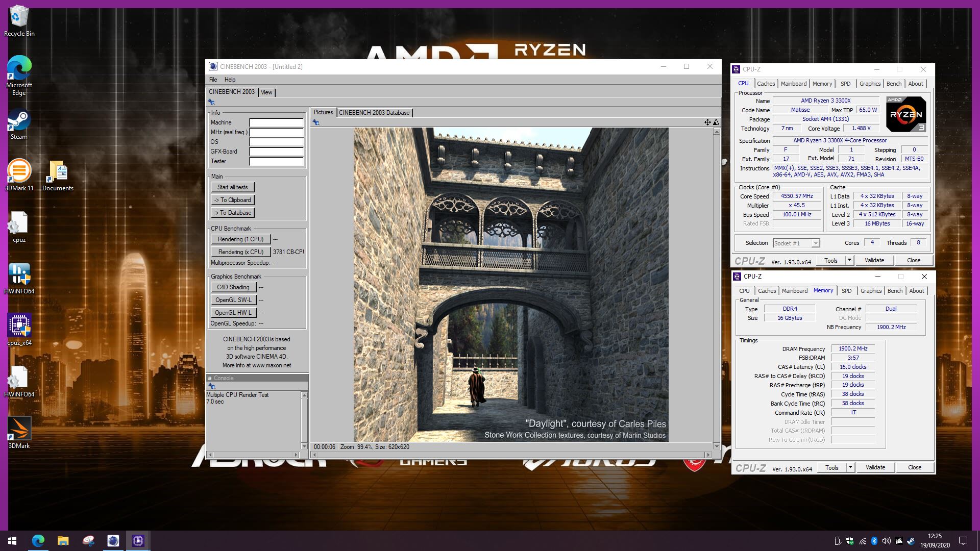Open Microsoft Edge desktop shortcut
This screenshot has height=551, width=980.
[19, 76]
